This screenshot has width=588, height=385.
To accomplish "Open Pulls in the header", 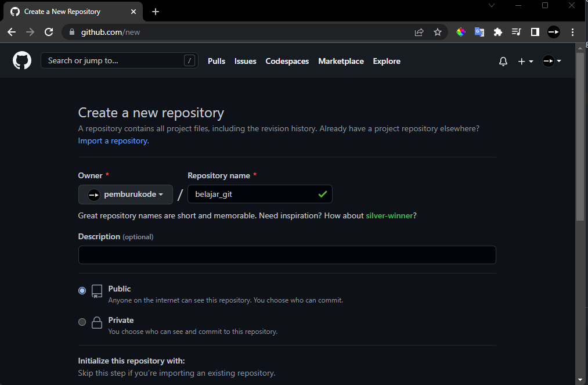I will (x=217, y=61).
